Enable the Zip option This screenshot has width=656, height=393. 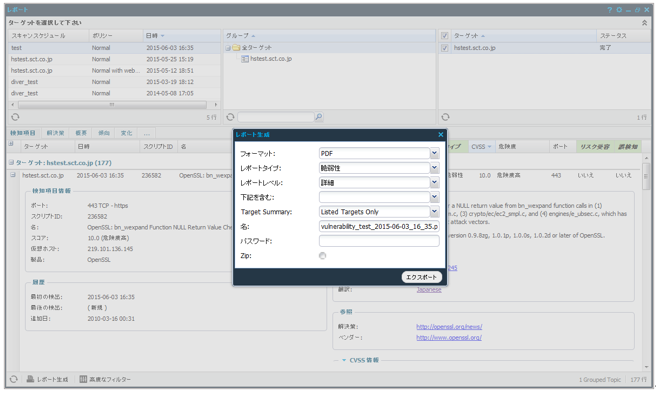[322, 256]
